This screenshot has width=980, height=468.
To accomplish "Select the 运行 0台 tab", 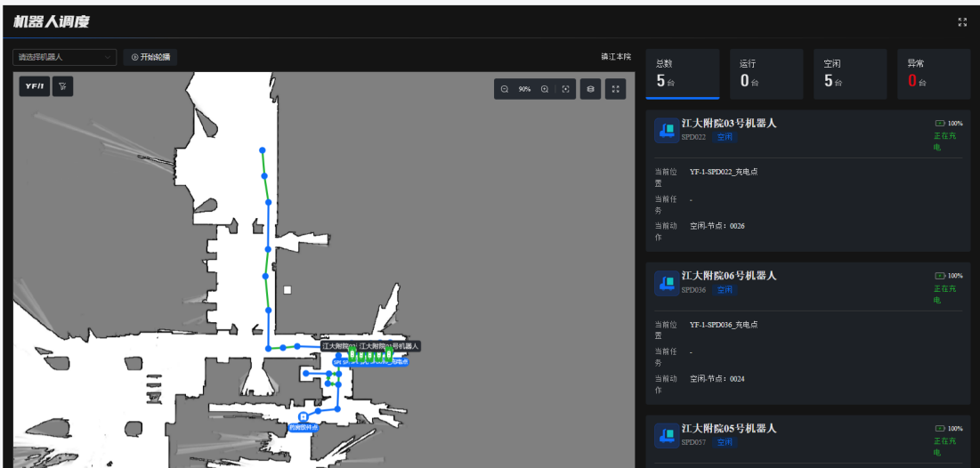I will pyautogui.click(x=766, y=74).
